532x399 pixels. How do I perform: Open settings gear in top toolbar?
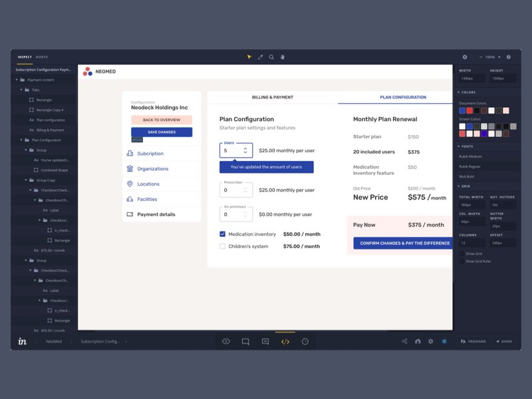point(465,57)
